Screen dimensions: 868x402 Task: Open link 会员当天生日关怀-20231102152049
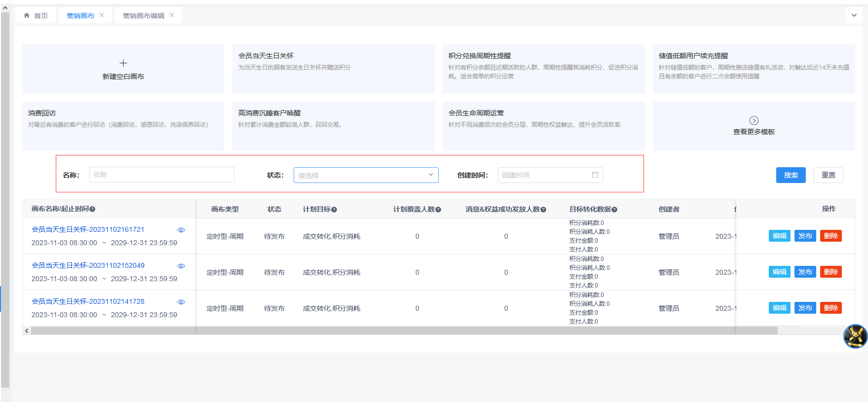coord(88,265)
